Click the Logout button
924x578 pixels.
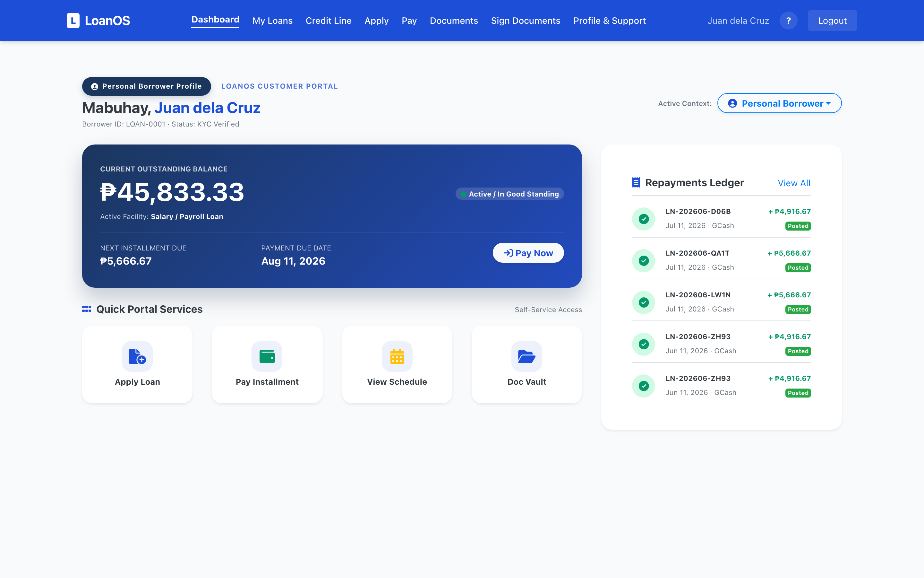tap(832, 21)
